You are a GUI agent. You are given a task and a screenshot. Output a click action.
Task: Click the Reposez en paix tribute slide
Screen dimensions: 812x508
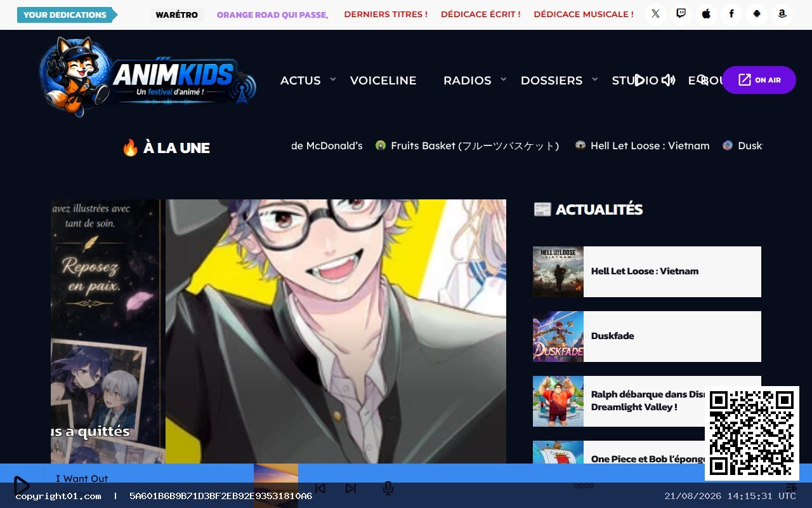click(108, 331)
